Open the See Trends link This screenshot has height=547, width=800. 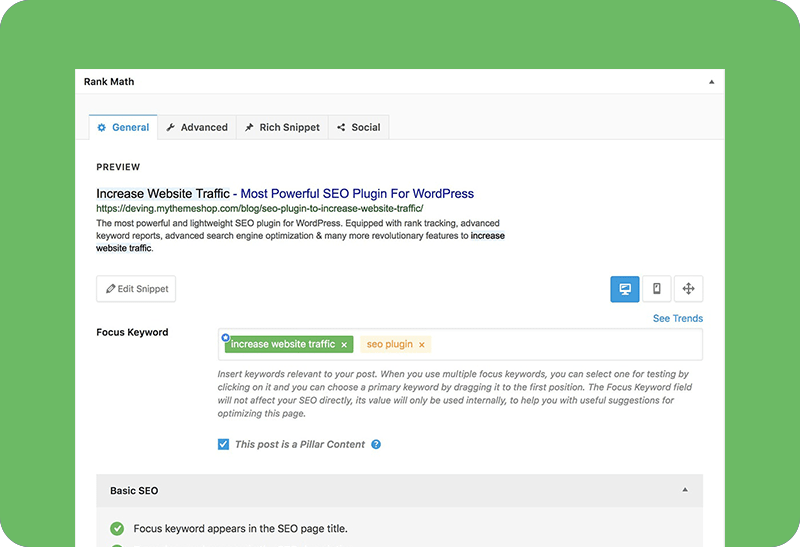678,318
